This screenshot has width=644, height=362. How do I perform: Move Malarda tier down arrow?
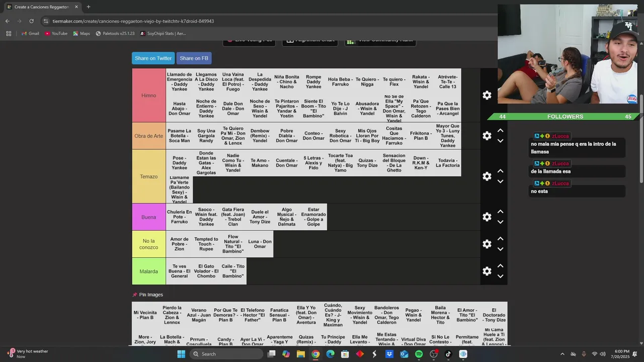[500, 276]
